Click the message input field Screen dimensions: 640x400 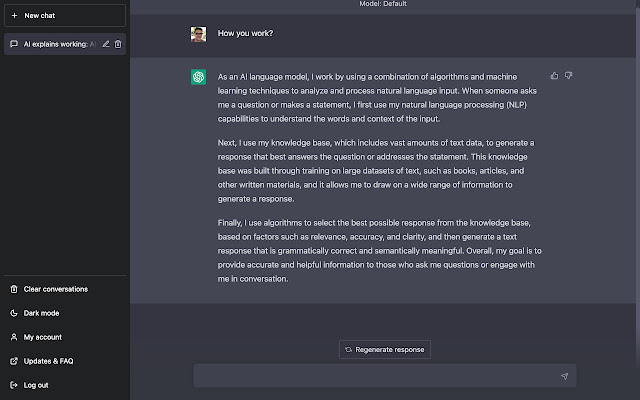376,376
